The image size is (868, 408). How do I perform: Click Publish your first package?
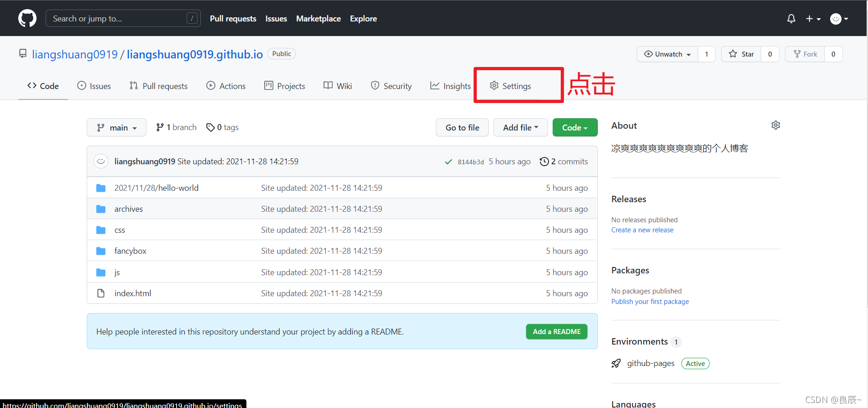[x=650, y=302]
